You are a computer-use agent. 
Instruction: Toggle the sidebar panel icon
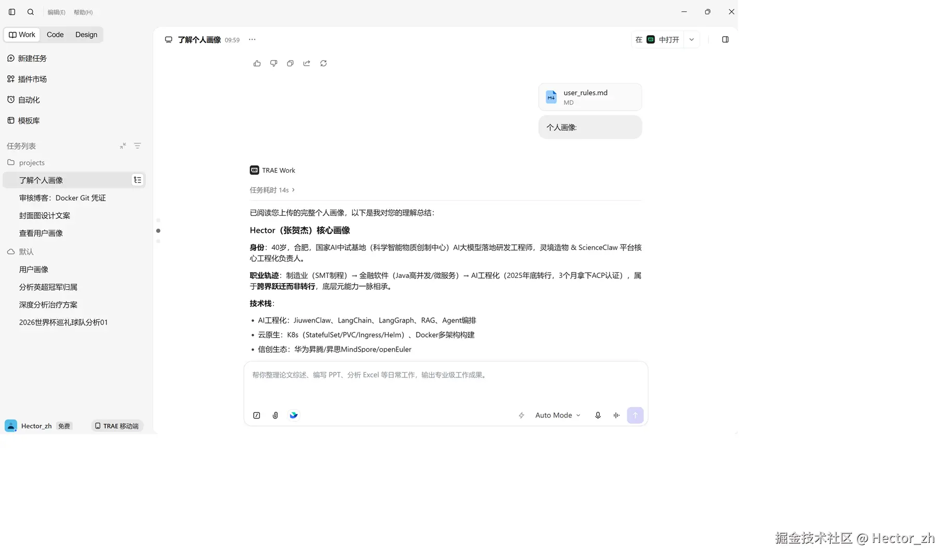click(x=12, y=12)
